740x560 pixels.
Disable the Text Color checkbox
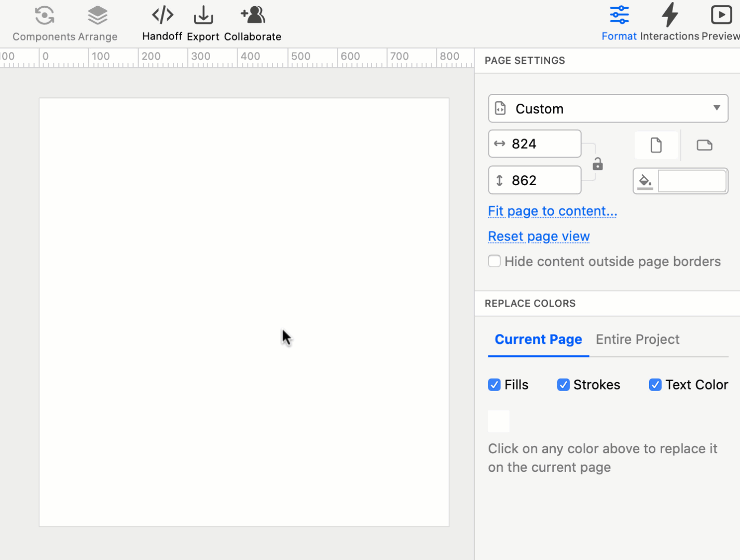[655, 385]
